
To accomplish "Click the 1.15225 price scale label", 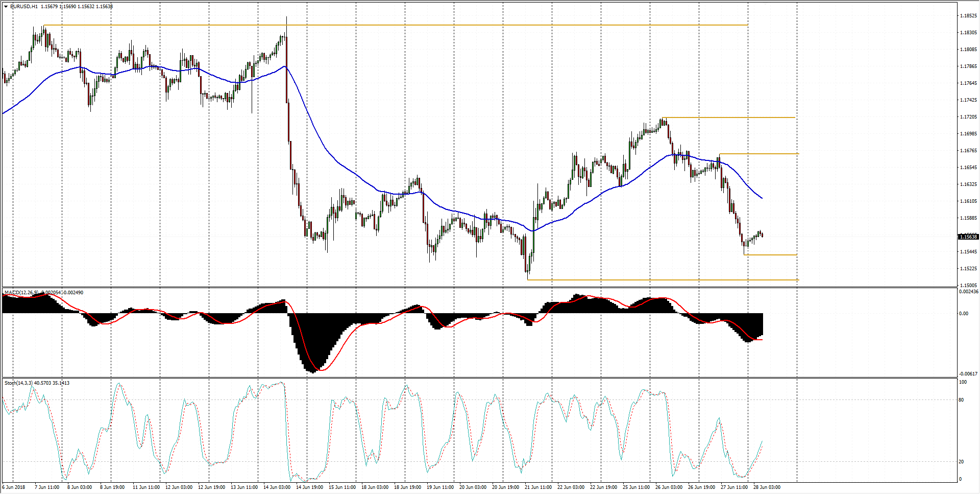I will point(968,269).
